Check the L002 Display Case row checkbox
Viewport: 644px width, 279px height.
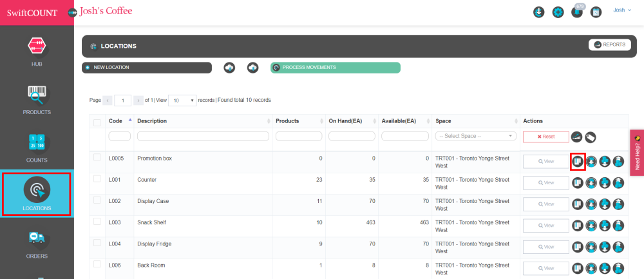97,200
